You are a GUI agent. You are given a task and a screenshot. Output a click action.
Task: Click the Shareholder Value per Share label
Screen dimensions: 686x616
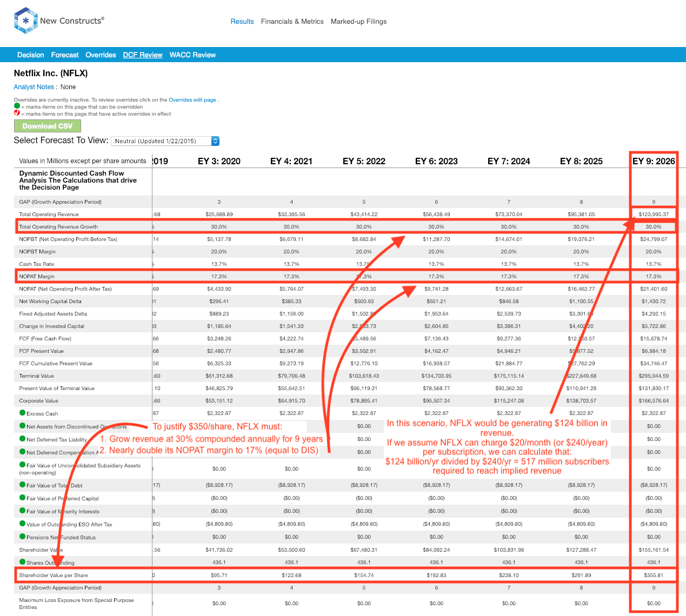click(x=54, y=575)
